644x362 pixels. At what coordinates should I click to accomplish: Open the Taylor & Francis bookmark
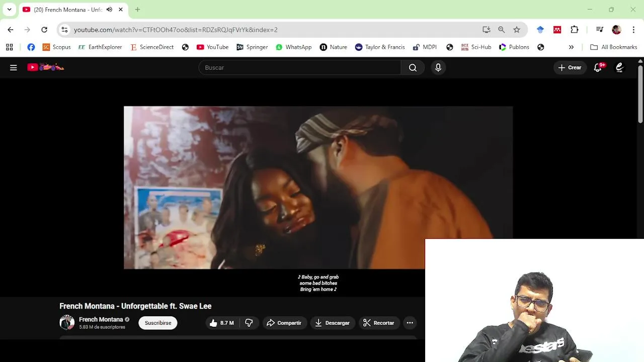click(x=380, y=47)
